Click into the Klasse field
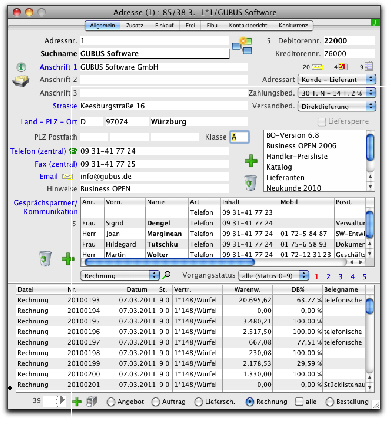The height and width of the screenshot is (424, 391). click(x=239, y=137)
